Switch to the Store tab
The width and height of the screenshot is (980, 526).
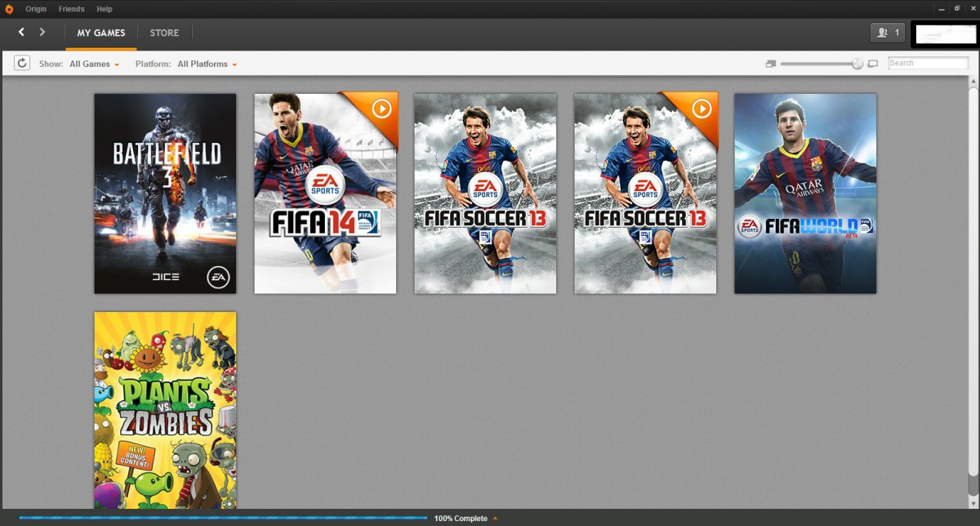(164, 33)
